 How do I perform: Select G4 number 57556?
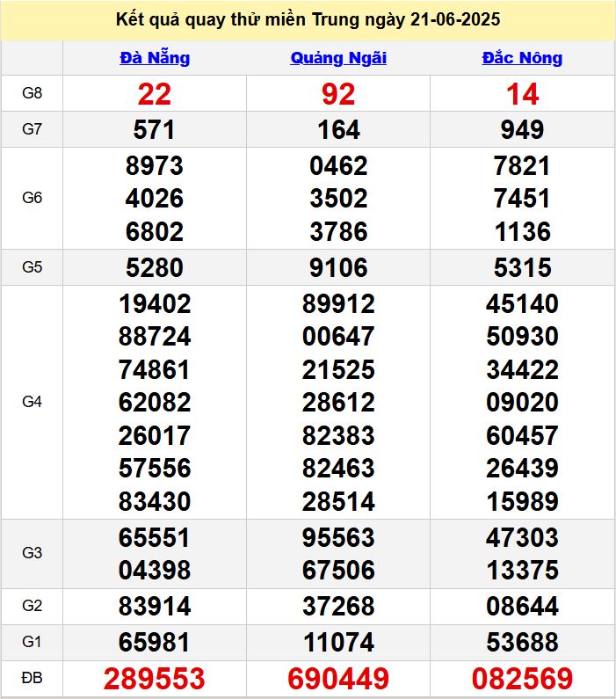click(x=155, y=468)
